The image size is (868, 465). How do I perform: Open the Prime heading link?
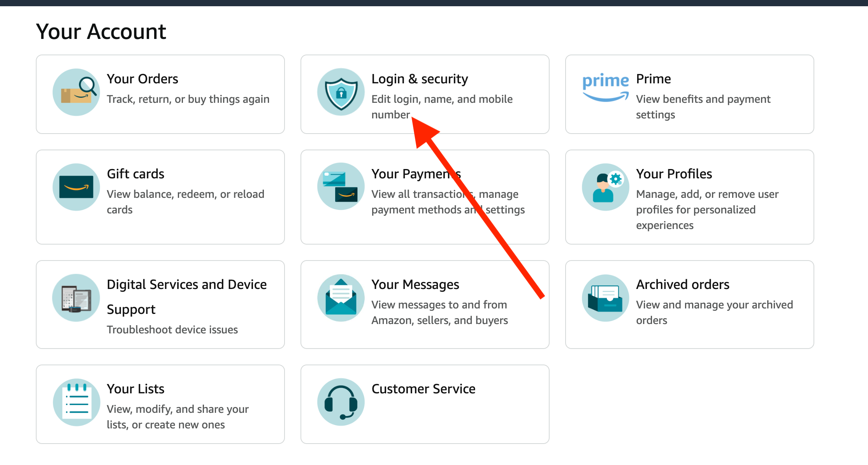(654, 79)
